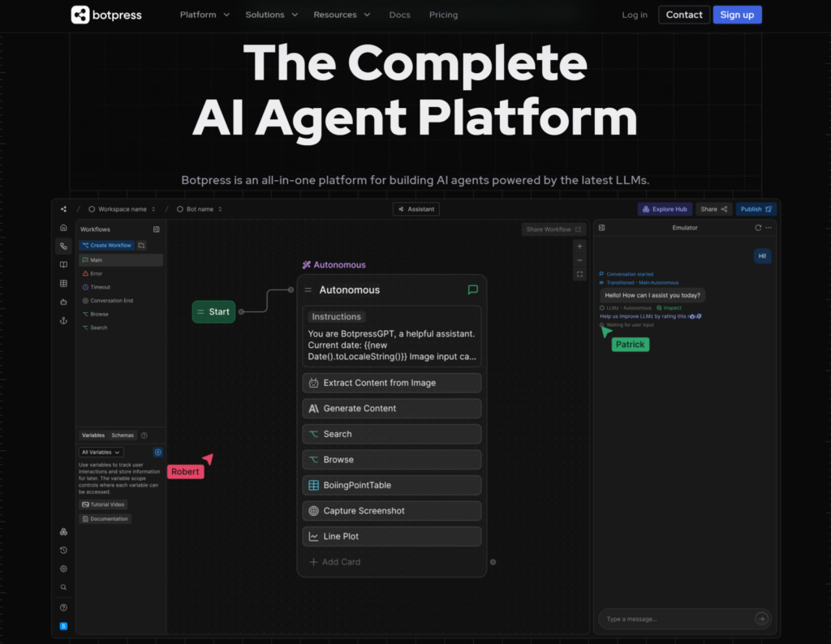Select the Timeout workflow in the list
This screenshot has width=831, height=644.
click(x=100, y=287)
